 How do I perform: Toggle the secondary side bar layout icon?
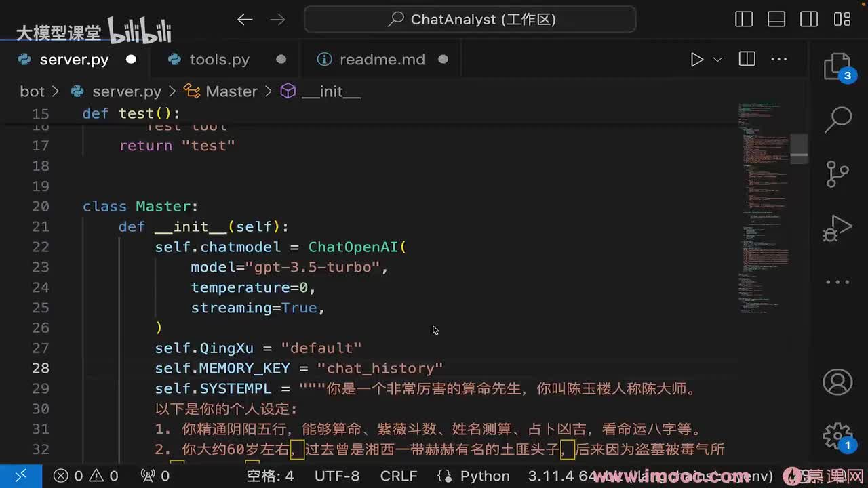pyautogui.click(x=809, y=20)
